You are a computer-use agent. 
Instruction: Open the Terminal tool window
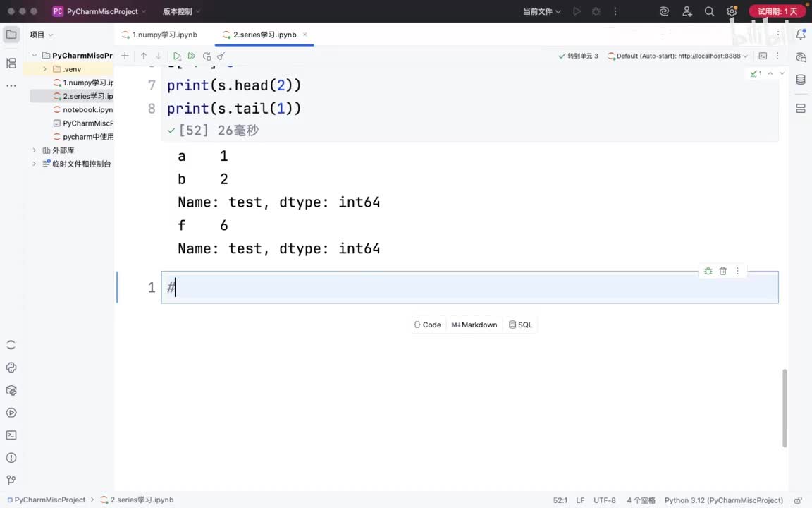pyautogui.click(x=11, y=435)
